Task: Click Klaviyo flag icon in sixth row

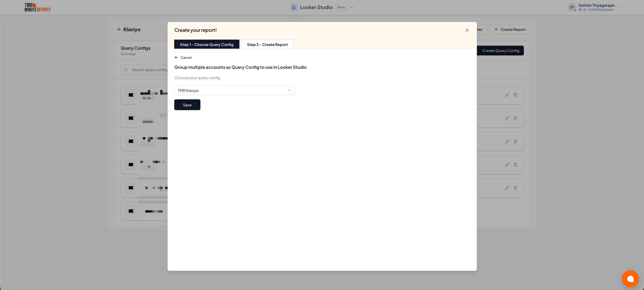Action: (131, 211)
